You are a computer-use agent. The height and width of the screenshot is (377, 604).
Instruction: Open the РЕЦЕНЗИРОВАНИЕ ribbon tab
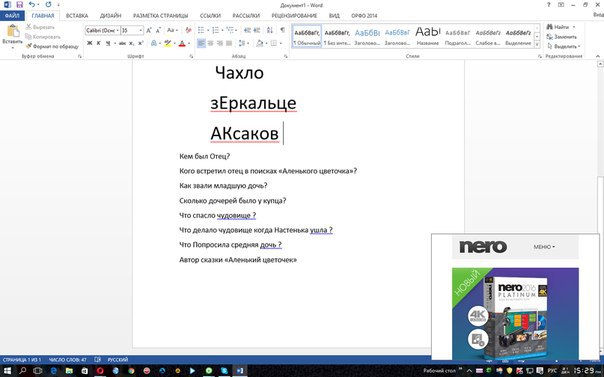pyautogui.click(x=294, y=16)
